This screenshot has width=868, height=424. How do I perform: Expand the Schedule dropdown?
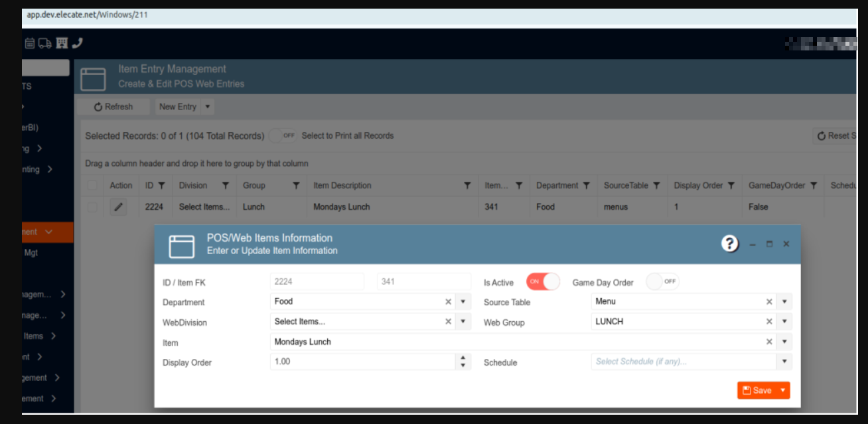coord(784,362)
